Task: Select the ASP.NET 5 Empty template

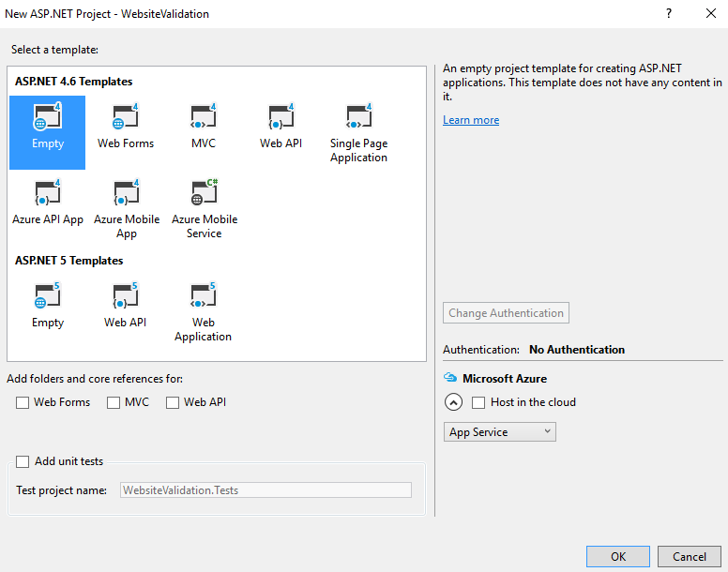Action: pyautogui.click(x=47, y=298)
